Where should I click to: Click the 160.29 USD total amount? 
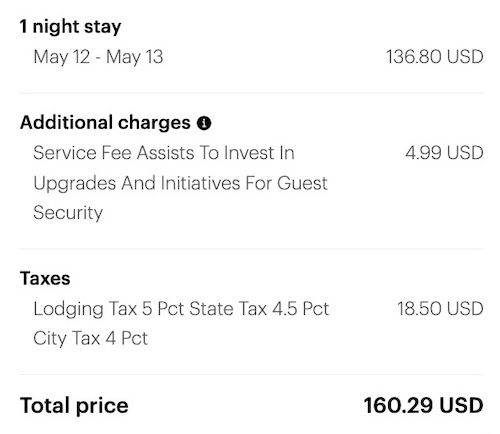click(423, 406)
